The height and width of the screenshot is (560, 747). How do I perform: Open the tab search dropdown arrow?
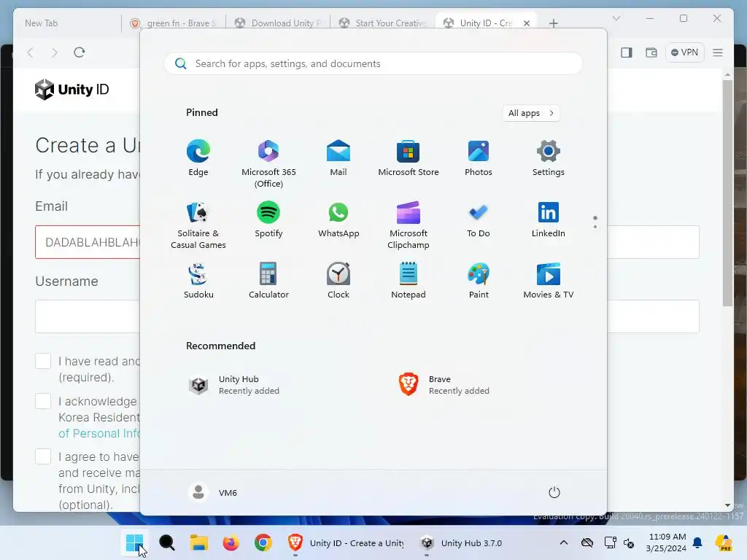tap(616, 18)
